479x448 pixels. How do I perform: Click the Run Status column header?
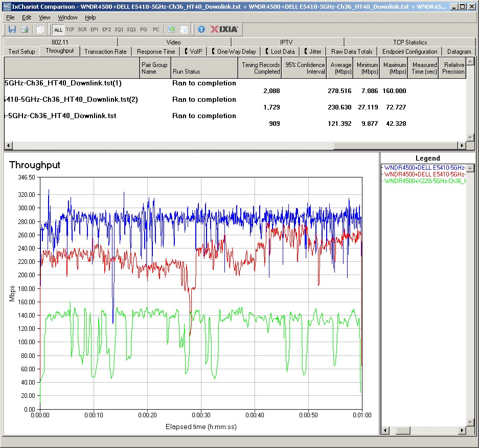[204, 68]
